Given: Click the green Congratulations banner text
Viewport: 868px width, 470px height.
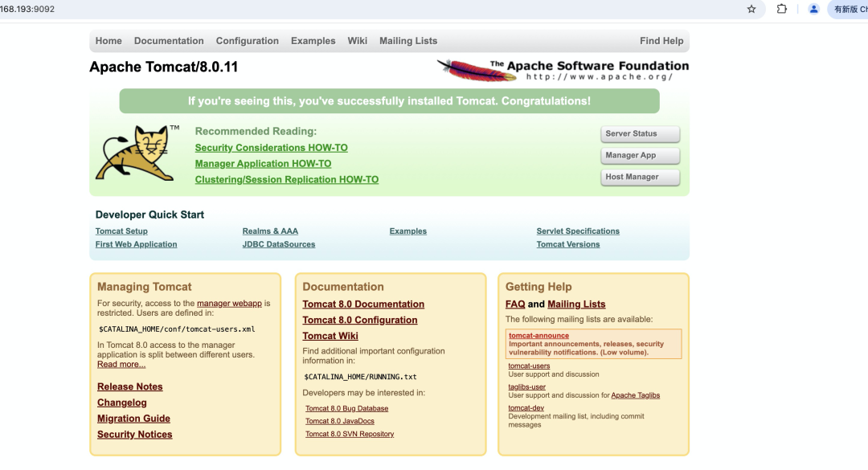Looking at the screenshot, I should pos(389,101).
